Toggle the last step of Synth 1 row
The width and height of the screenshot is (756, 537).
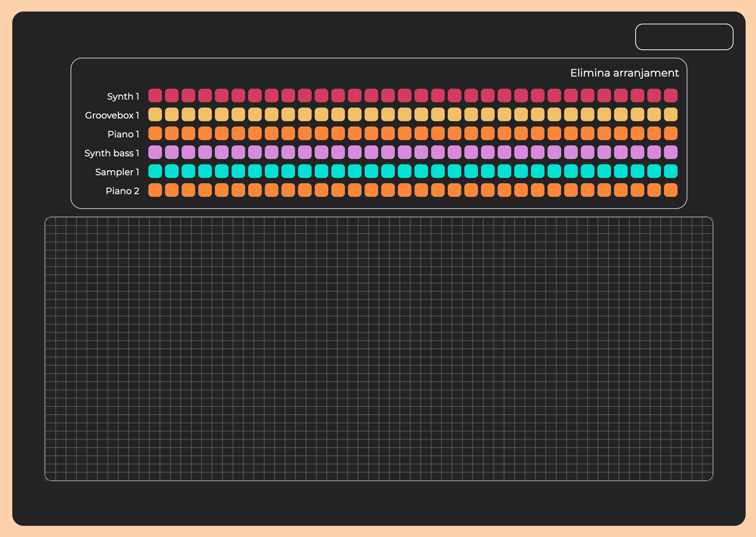click(x=671, y=96)
